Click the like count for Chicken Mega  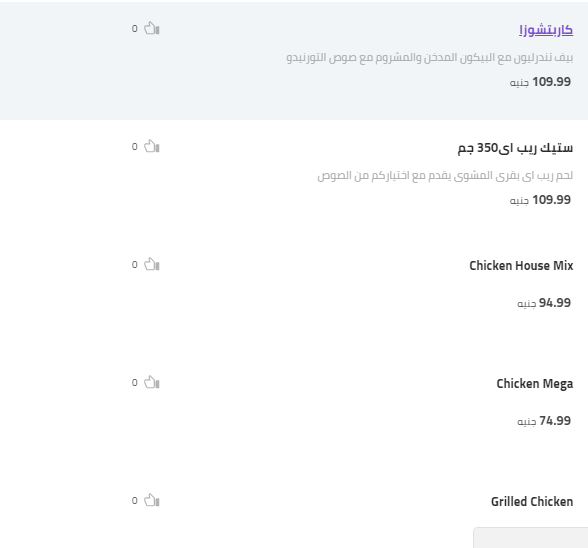click(x=135, y=383)
